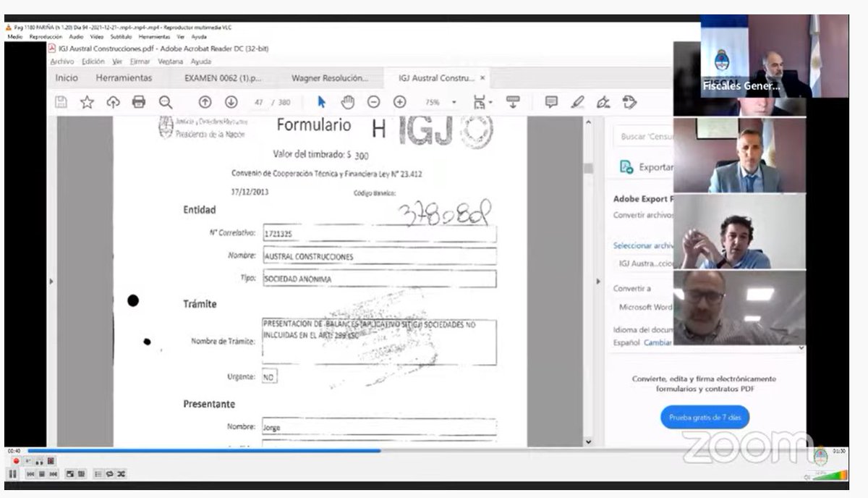Click the 1721325 correlativo number field
Image resolution: width=868 pixels, height=498 pixels.
[380, 235]
